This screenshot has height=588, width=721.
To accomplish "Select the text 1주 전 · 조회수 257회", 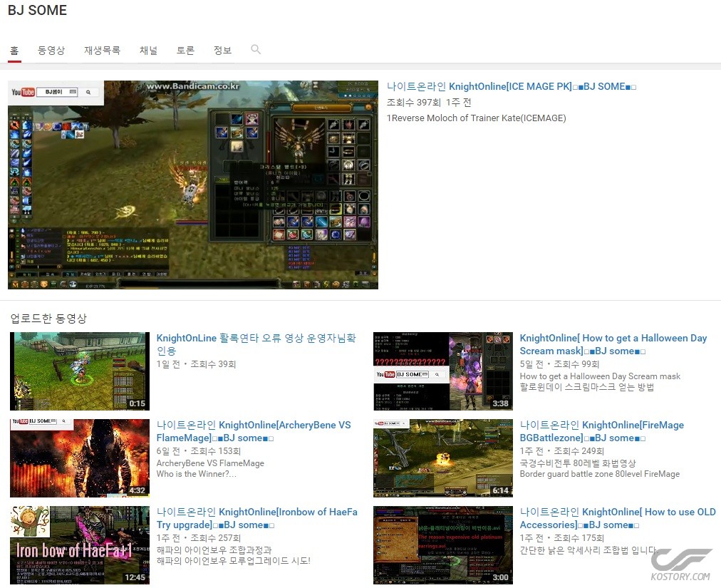I will click(199, 538).
